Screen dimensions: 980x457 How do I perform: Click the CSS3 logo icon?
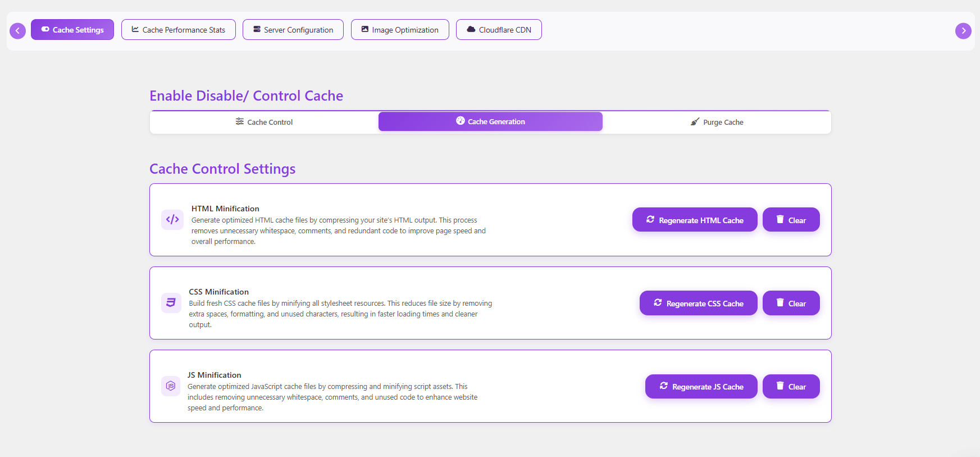(171, 302)
